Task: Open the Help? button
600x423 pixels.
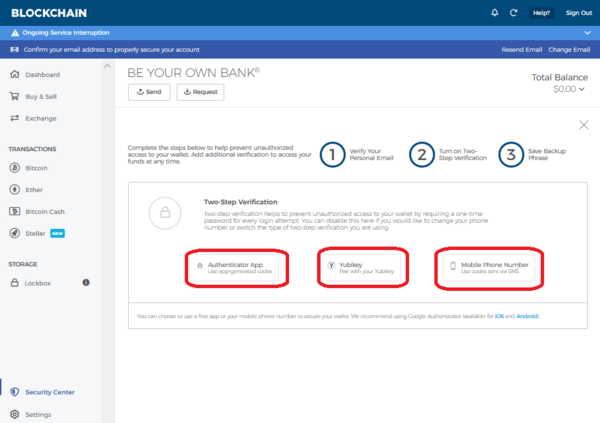Action: 541,13
